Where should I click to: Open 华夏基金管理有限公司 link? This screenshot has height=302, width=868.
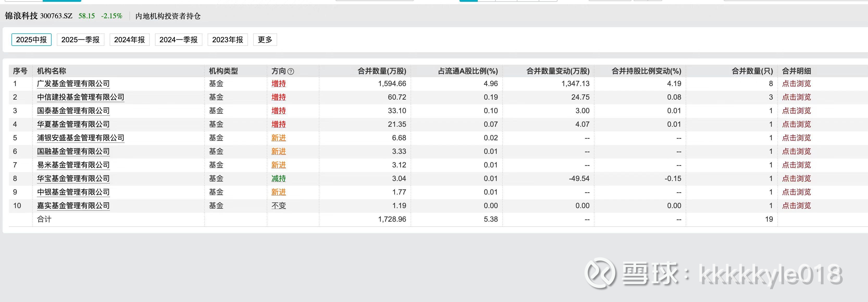tap(73, 124)
